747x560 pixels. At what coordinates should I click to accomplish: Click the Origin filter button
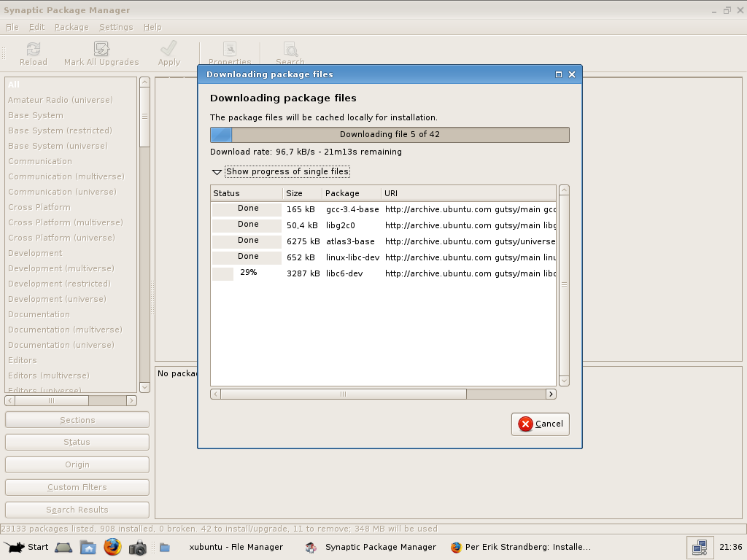pyautogui.click(x=77, y=464)
